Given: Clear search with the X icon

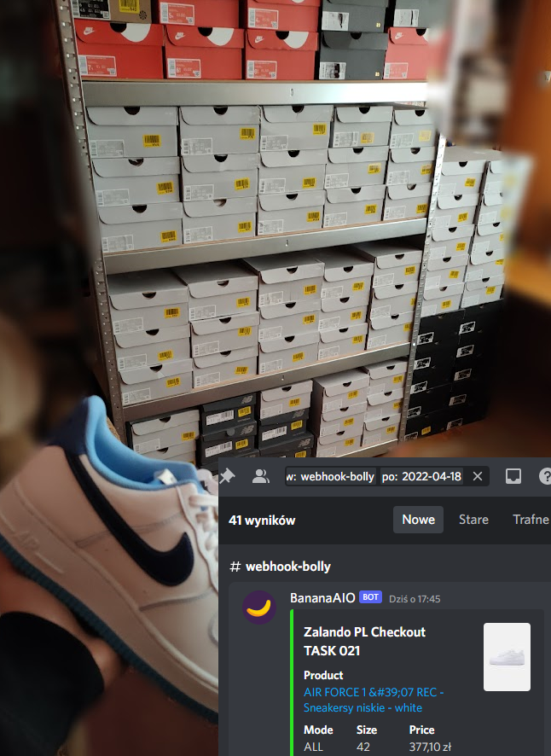Looking at the screenshot, I should coord(478,476).
